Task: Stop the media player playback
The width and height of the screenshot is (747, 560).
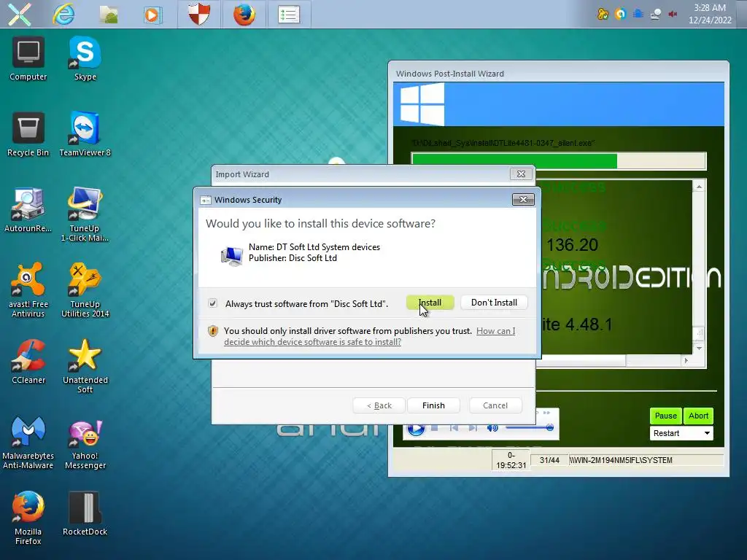Action: point(435,428)
